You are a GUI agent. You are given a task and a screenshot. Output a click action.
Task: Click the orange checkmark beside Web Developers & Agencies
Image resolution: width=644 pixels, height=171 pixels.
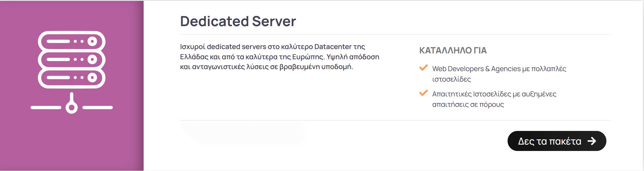[x=423, y=68]
